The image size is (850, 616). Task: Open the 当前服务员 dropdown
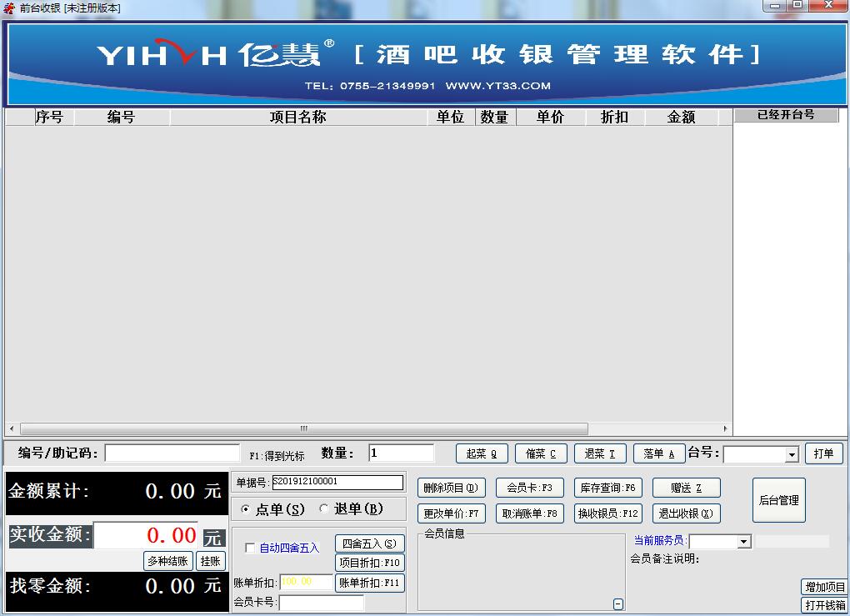pos(744,542)
